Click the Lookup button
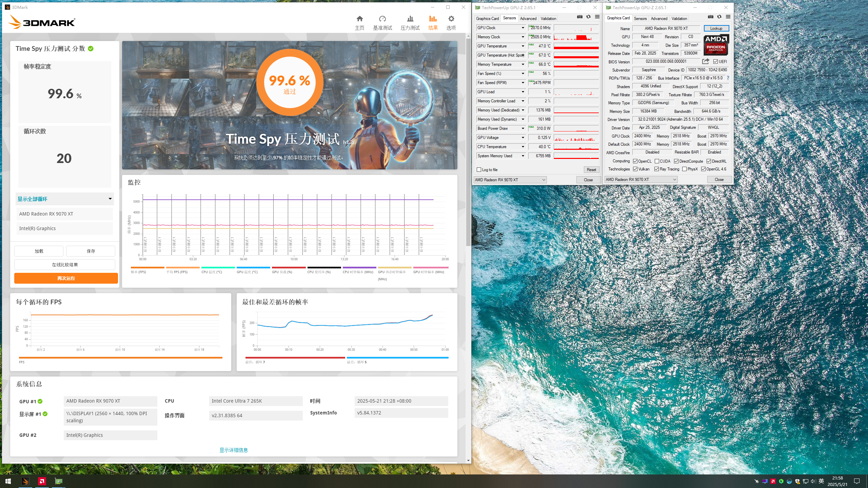Image resolution: width=868 pixels, height=488 pixels. [716, 28]
